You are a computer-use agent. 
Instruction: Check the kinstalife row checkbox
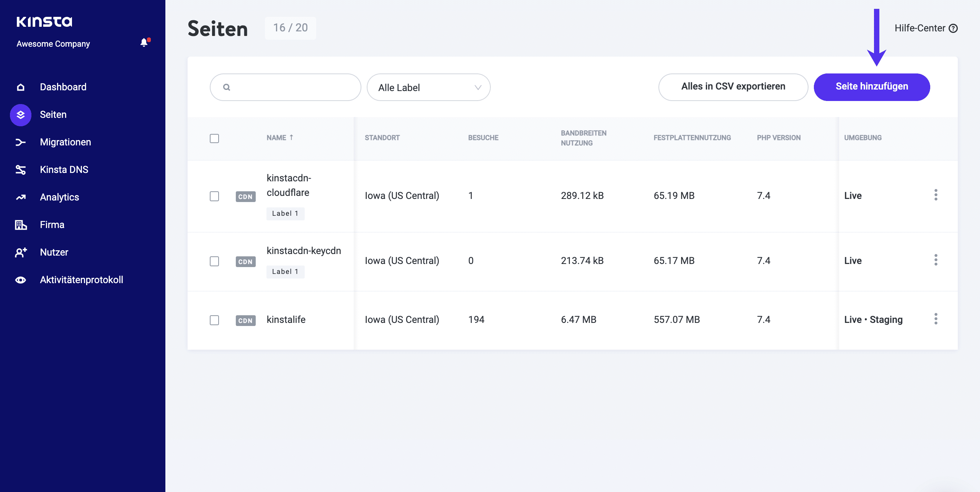(214, 320)
